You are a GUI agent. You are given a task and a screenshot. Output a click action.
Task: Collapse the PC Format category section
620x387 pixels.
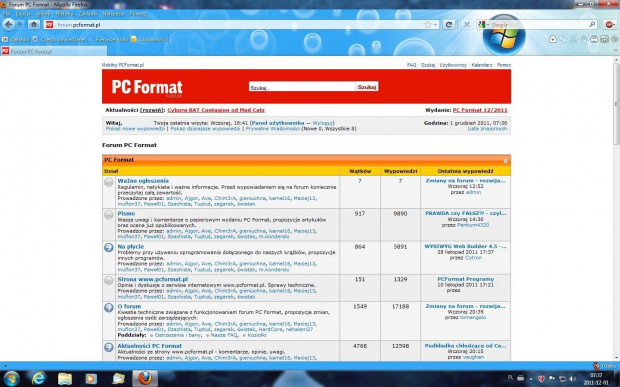click(x=505, y=161)
